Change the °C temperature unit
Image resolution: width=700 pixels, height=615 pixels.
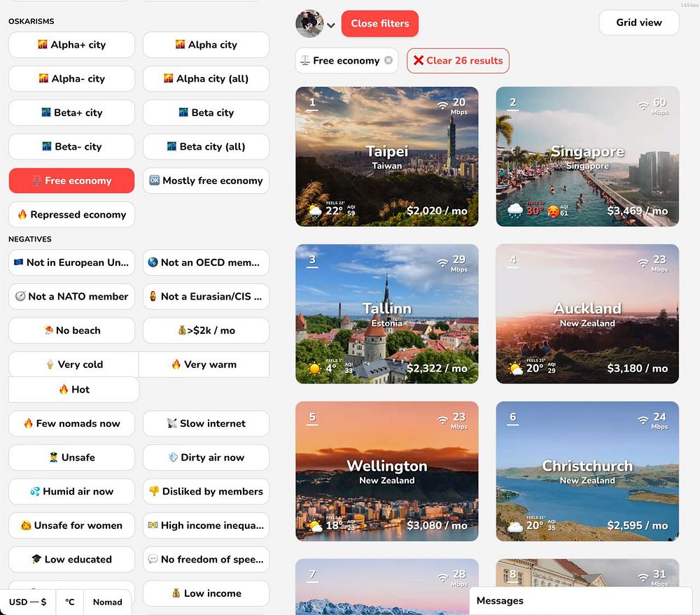[x=69, y=602]
